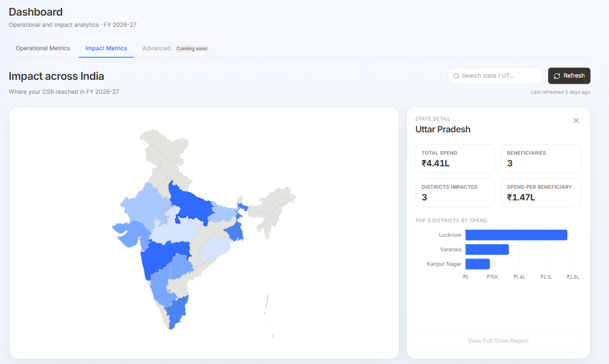Click the Last refreshed 5 days ago text
This screenshot has width=609, height=364.
pyautogui.click(x=560, y=92)
